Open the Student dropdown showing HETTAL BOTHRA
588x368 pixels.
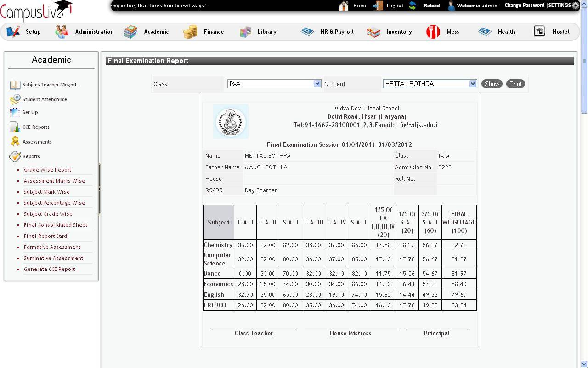click(x=430, y=84)
